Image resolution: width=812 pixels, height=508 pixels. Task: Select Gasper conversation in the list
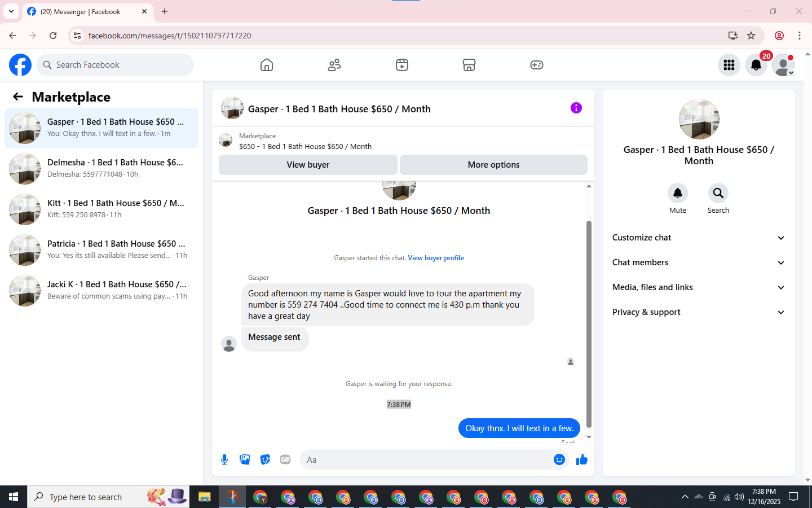[101, 128]
